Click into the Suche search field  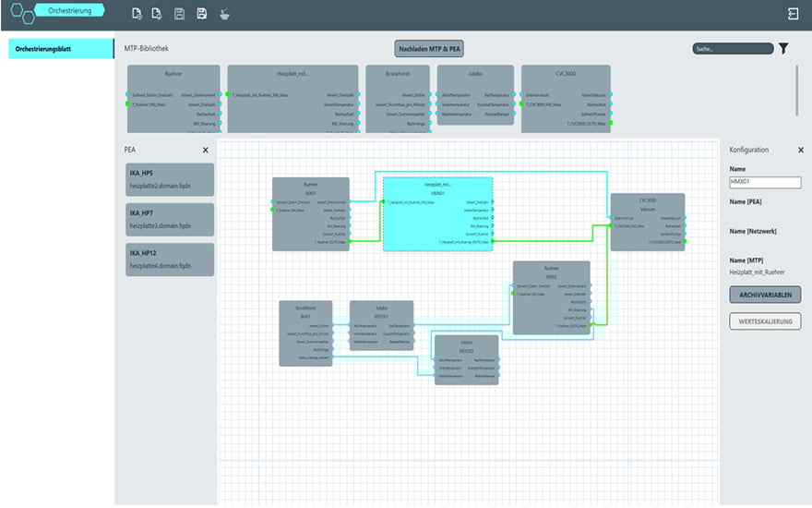coord(733,49)
